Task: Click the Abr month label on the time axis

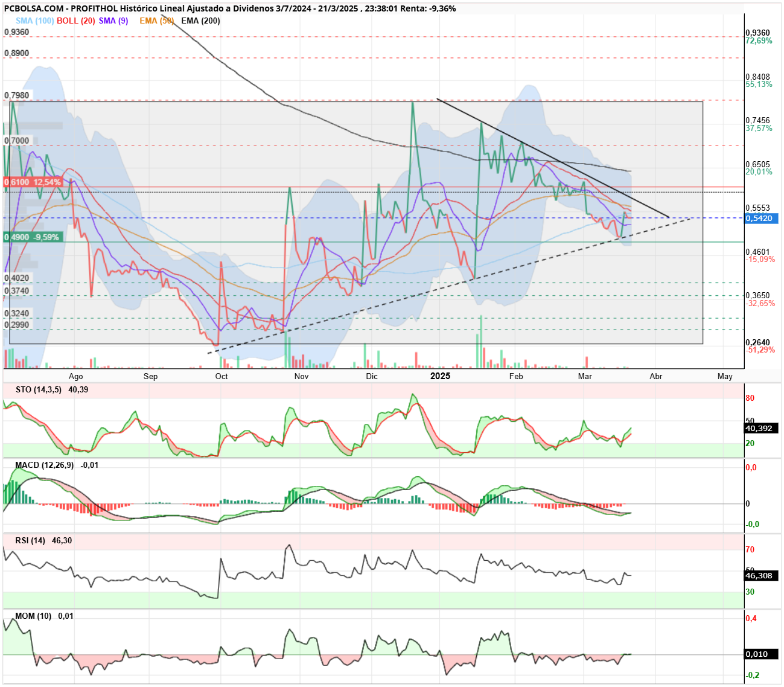Action: 656,376
